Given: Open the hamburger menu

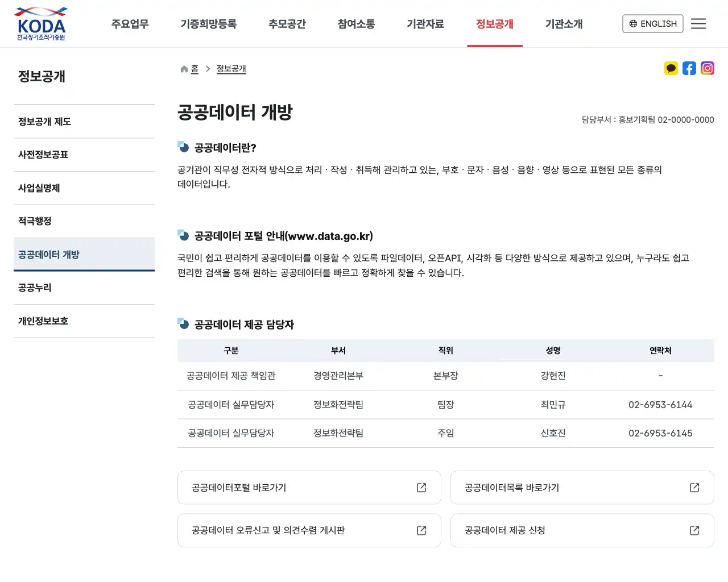Looking at the screenshot, I should tap(698, 23).
